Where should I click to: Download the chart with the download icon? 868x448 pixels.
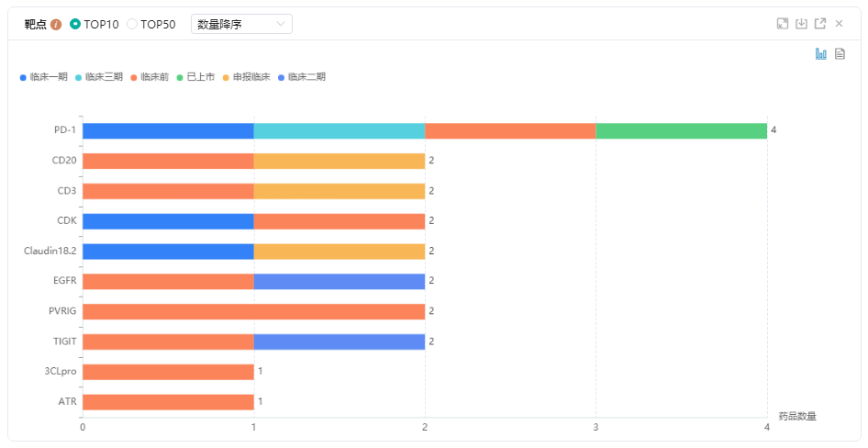click(801, 24)
